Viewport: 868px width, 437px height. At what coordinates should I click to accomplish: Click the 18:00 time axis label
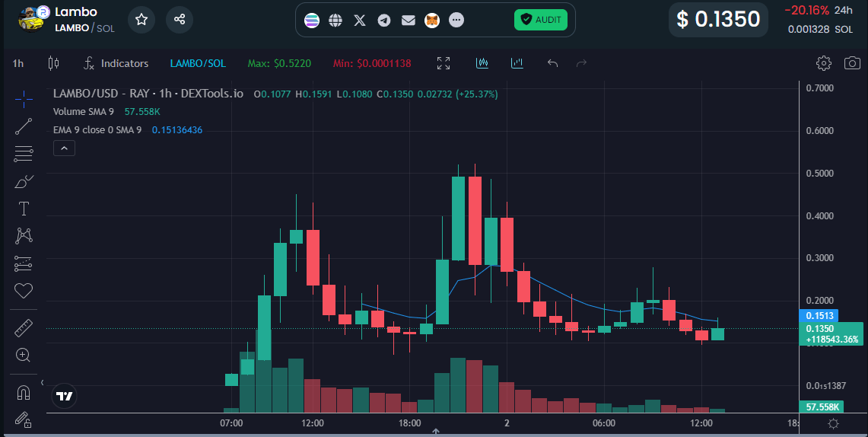pos(409,423)
